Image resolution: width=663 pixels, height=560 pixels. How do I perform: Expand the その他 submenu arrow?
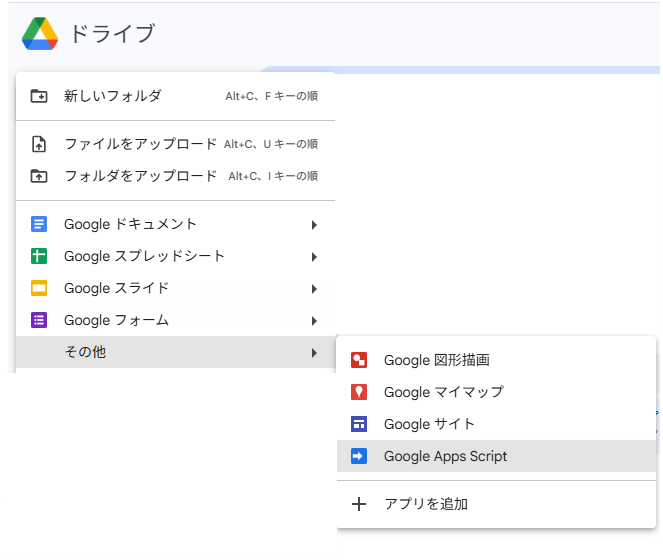pos(314,353)
